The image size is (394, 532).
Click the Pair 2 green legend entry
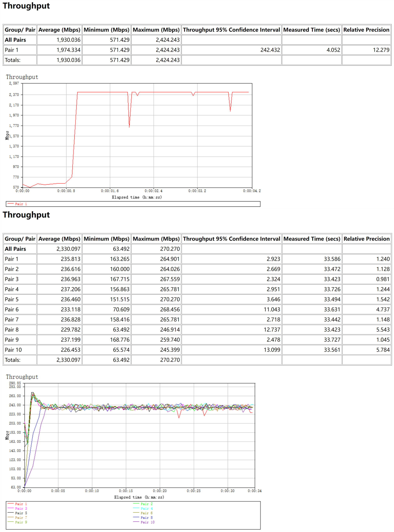coord(146,504)
